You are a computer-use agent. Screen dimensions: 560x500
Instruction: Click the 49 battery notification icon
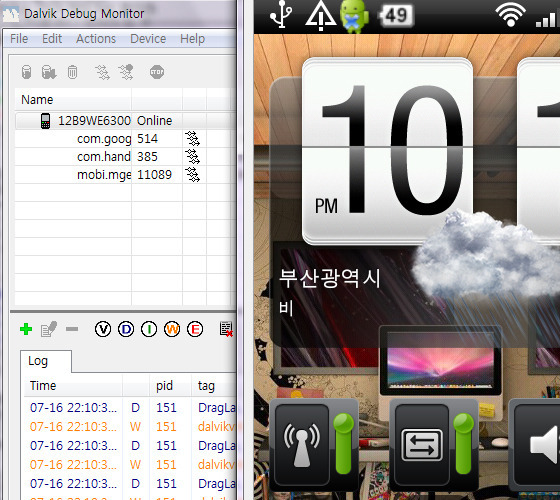pyautogui.click(x=396, y=16)
